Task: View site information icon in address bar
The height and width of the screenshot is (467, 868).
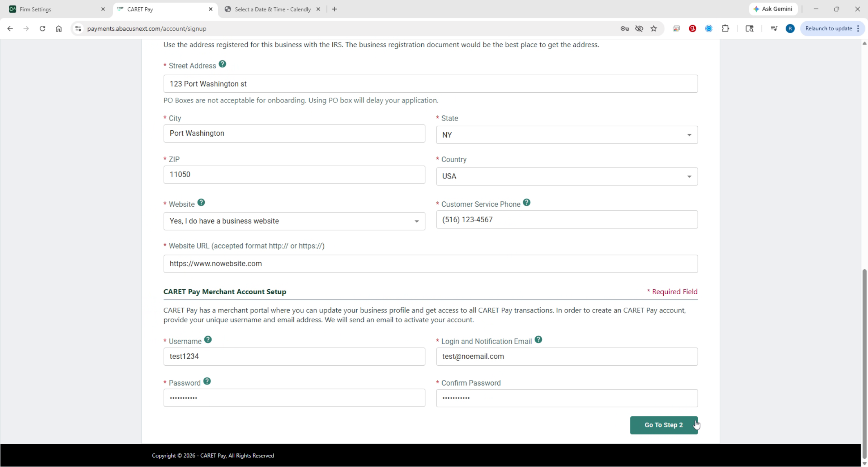Action: [78, 29]
